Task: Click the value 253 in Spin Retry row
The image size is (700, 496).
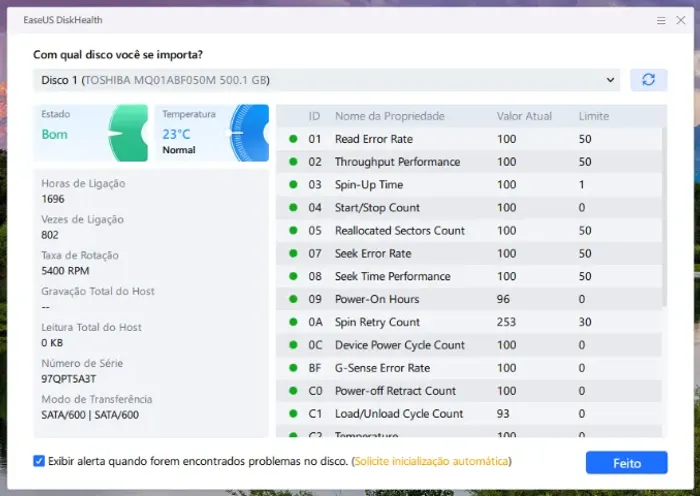Action: point(506,322)
